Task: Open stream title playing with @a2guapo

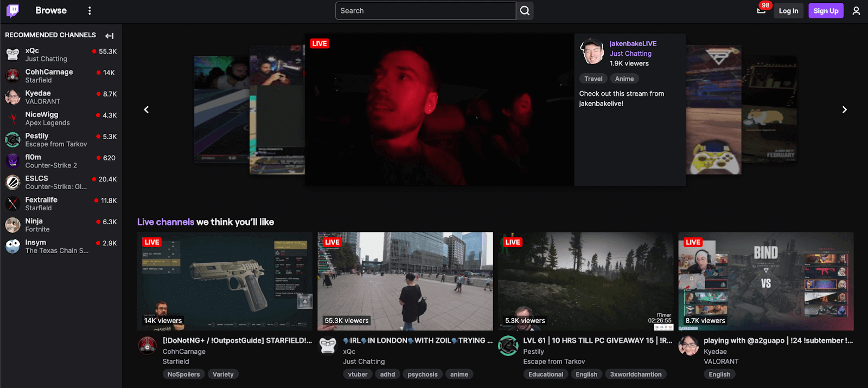Action: point(778,341)
